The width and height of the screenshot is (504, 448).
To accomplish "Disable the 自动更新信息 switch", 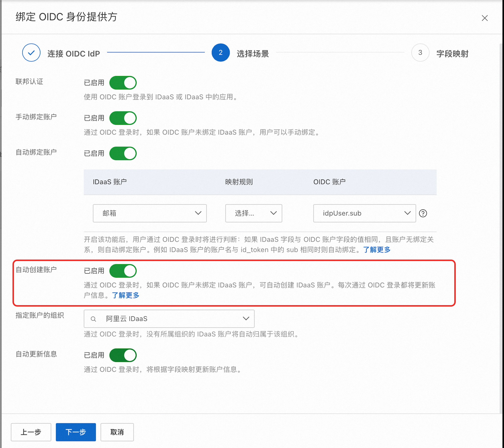I will click(123, 355).
